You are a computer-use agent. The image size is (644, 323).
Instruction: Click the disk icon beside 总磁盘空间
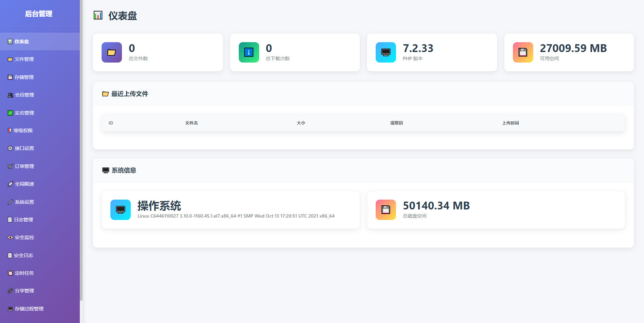[x=386, y=210]
